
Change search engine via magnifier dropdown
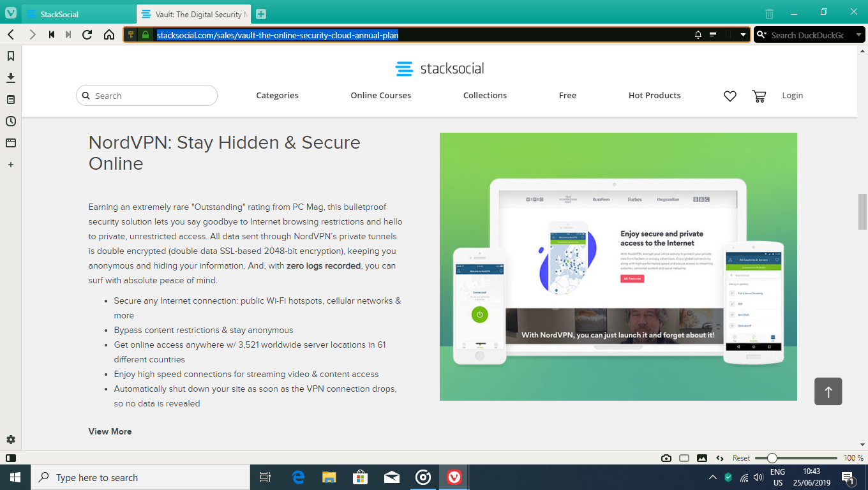[x=761, y=35]
